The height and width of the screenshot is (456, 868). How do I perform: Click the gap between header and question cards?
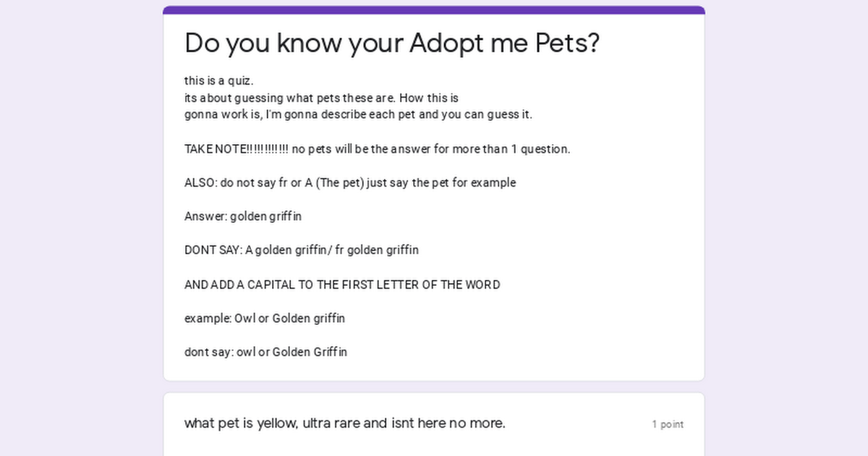point(434,387)
